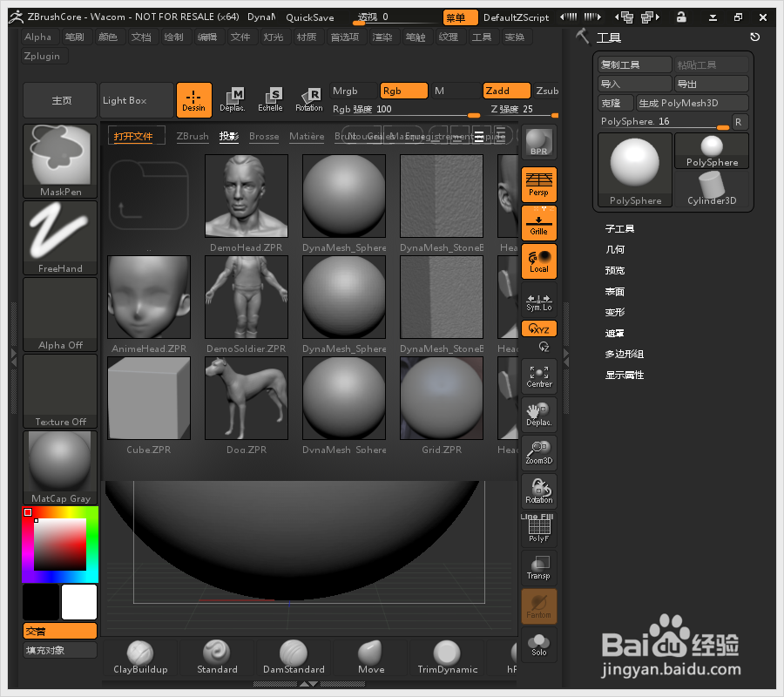Toggle Zadd sculpting mode
Viewport: 784px width, 697px height.
tap(505, 90)
